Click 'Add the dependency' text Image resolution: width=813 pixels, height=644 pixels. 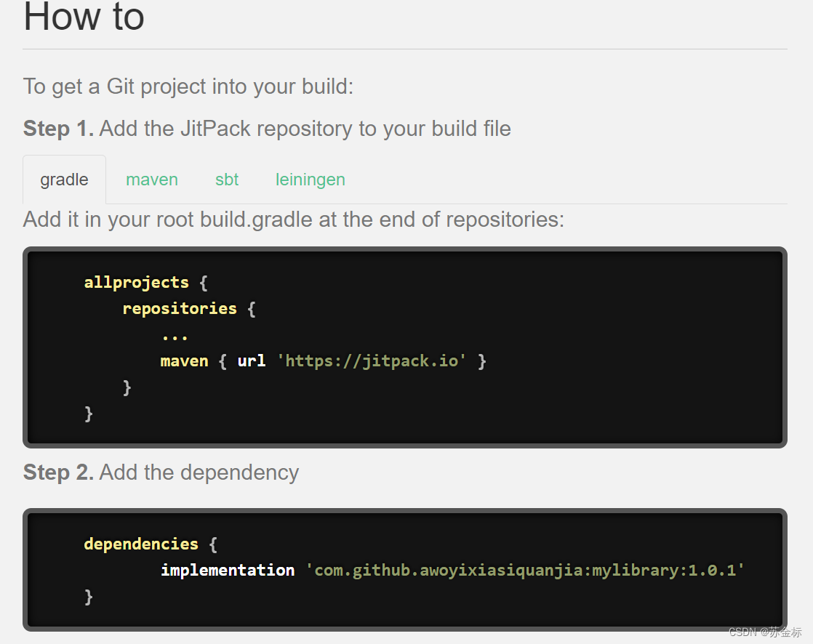coord(199,472)
